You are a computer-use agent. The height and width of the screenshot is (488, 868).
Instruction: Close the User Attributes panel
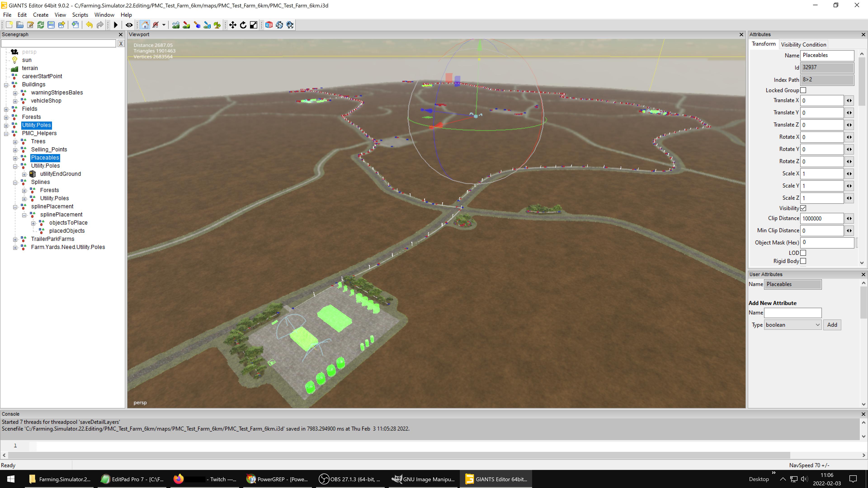click(x=863, y=274)
